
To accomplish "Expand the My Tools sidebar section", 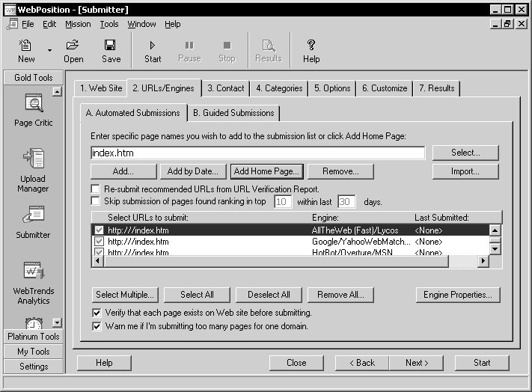I will (34, 352).
